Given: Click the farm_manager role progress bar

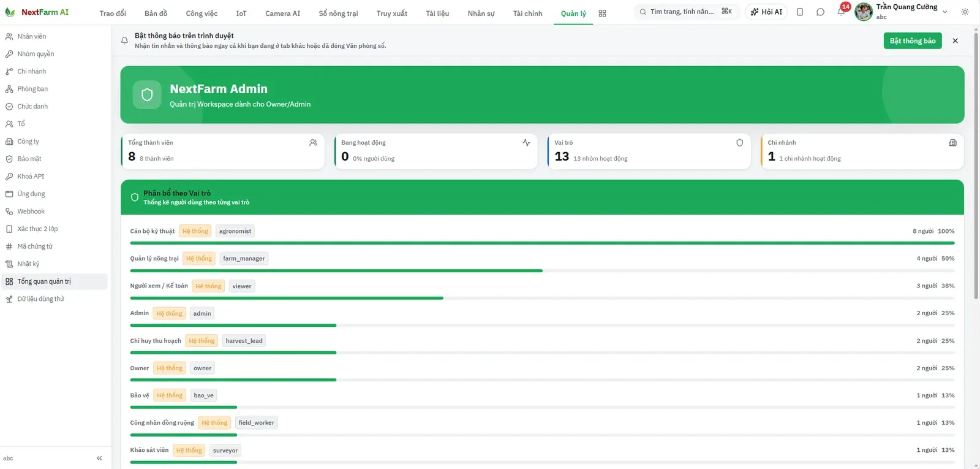Looking at the screenshot, I should [x=542, y=271].
